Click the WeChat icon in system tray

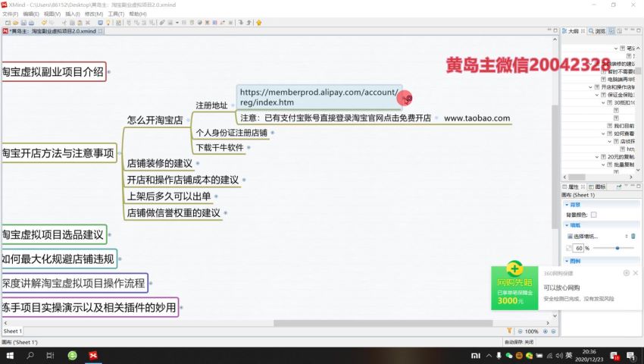[509, 356]
